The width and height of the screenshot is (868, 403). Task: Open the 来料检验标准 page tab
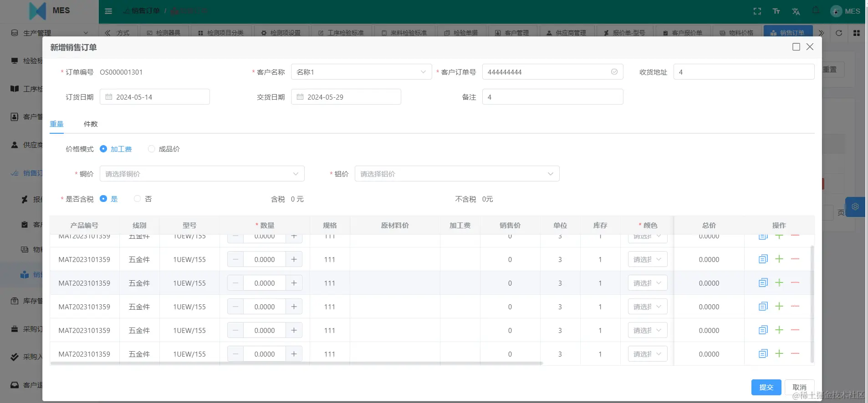404,33
